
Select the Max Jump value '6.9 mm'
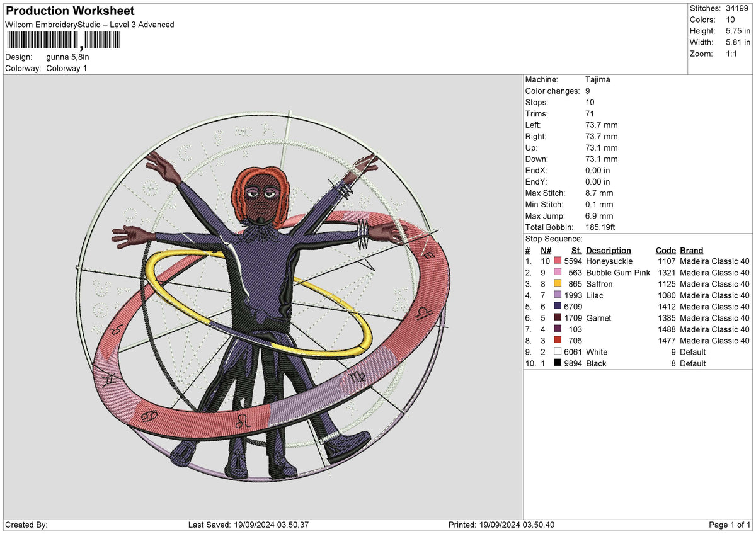[x=599, y=215]
